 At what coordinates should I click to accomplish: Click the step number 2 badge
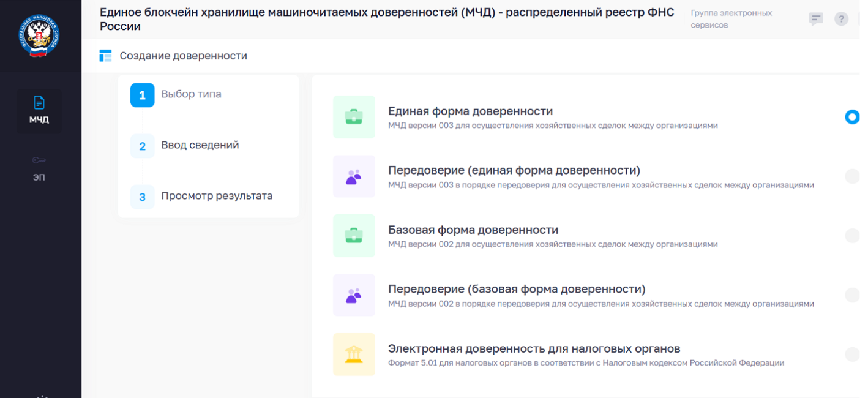pos(143,146)
